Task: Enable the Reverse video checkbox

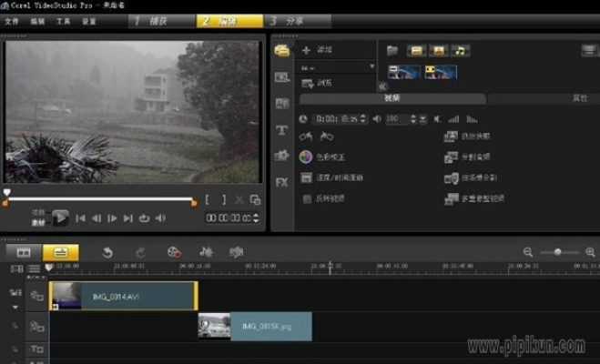Action: [307, 197]
